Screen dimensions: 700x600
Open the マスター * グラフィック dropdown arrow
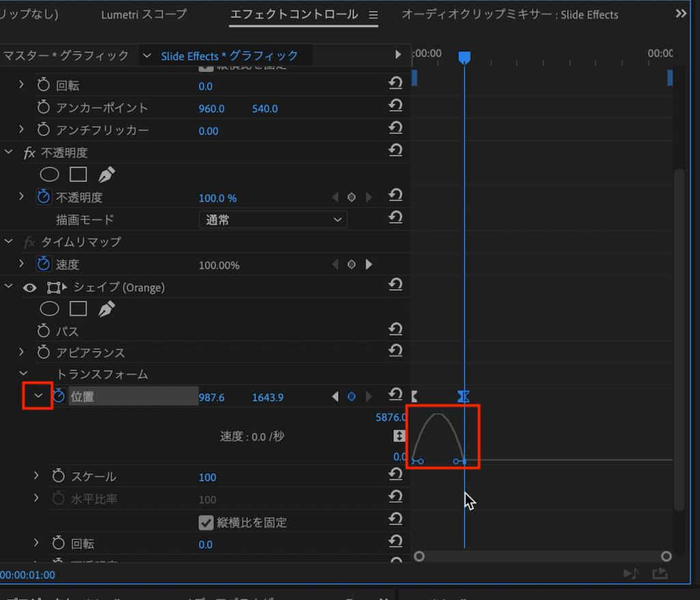pyautogui.click(x=147, y=56)
